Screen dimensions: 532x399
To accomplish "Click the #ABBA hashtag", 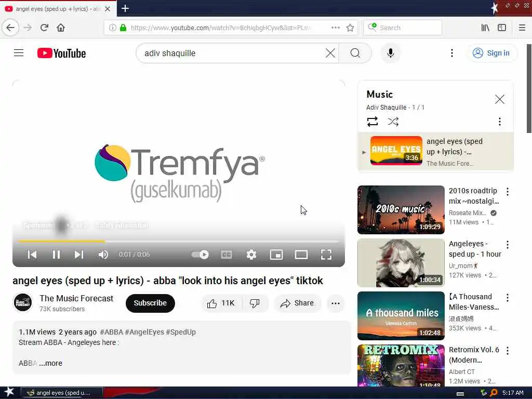I will (111, 332).
